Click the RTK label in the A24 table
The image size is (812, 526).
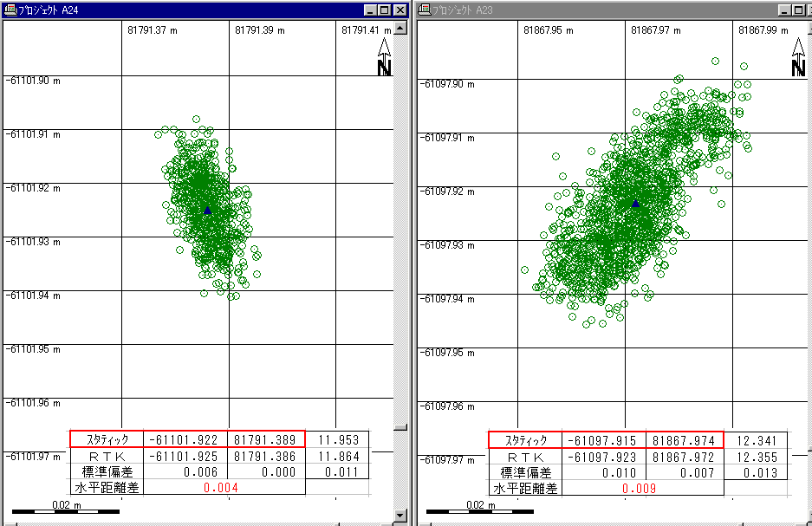tap(107, 456)
